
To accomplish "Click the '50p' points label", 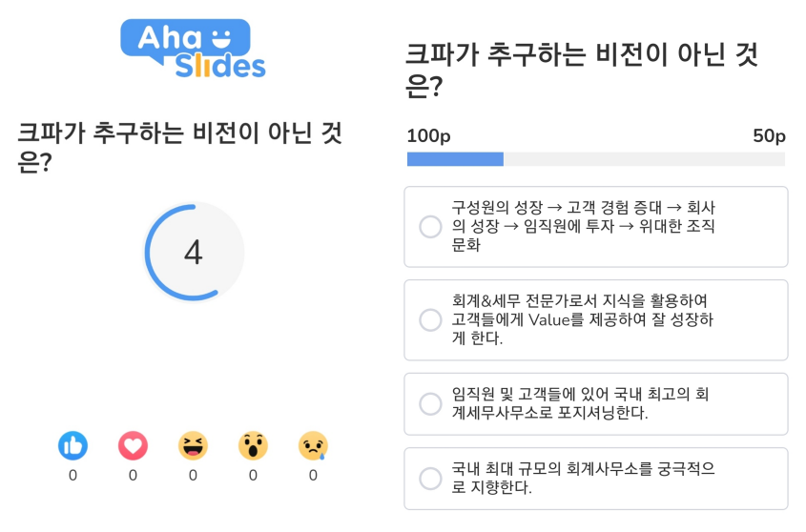I will point(769,136).
